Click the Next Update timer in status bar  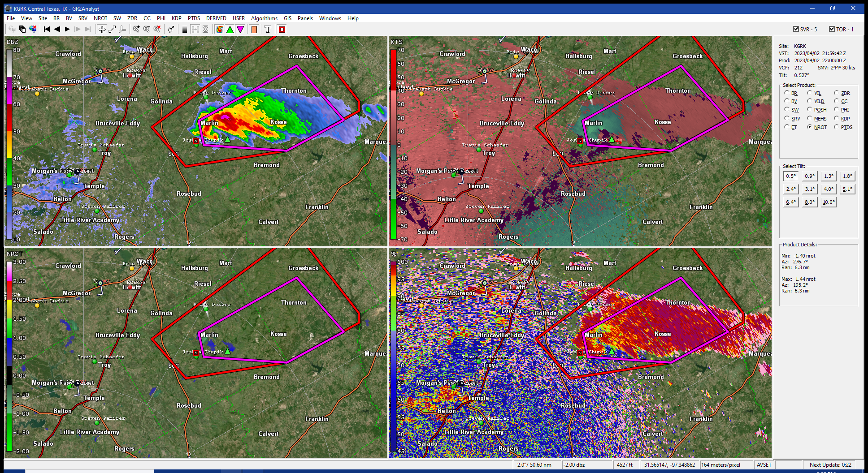(830, 465)
